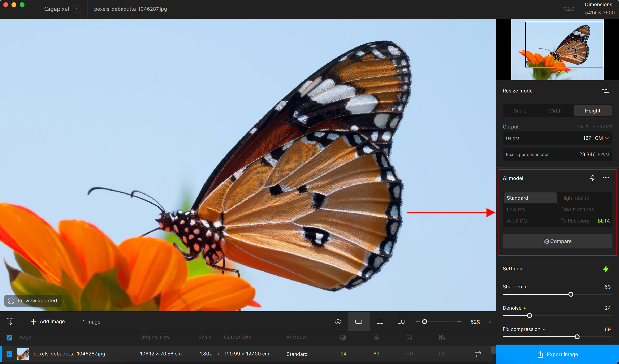Select single view layout

(359, 321)
